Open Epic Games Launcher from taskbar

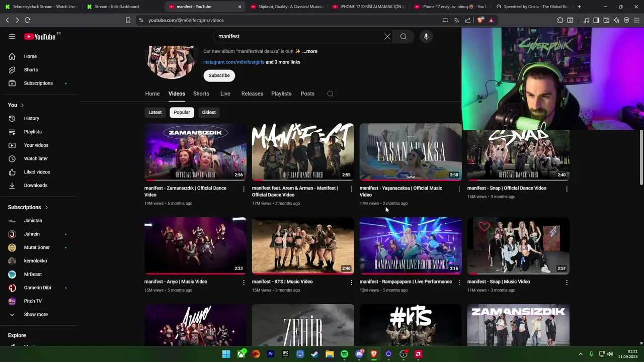[x=285, y=354]
